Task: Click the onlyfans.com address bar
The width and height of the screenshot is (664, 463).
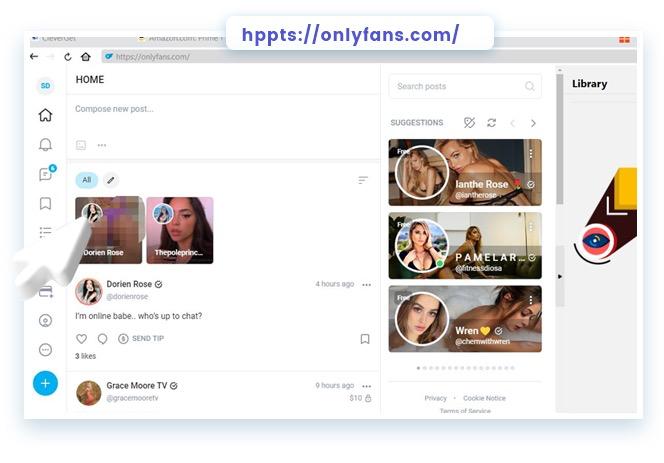Action: coord(368,57)
